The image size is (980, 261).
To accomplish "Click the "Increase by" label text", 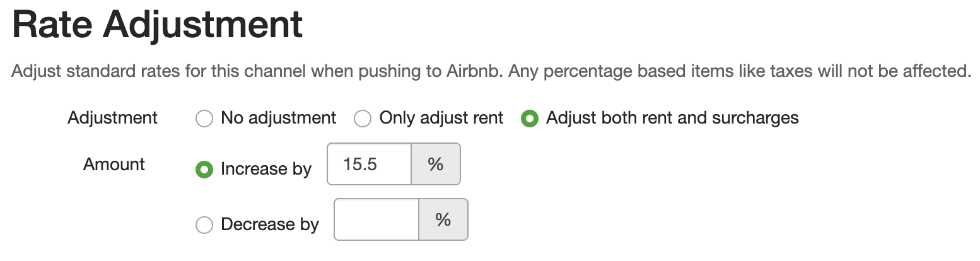I will pyautogui.click(x=266, y=170).
